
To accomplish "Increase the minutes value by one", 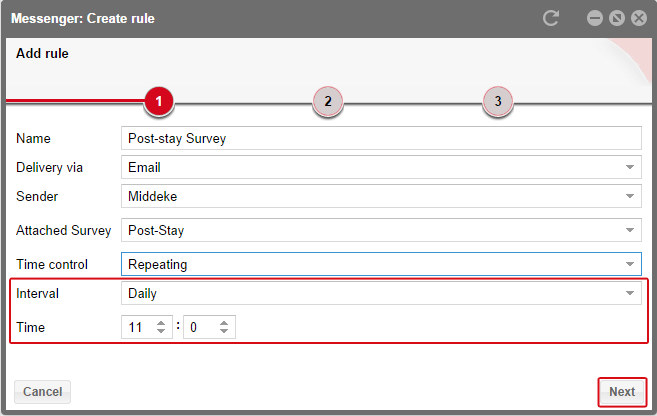I will tap(224, 322).
